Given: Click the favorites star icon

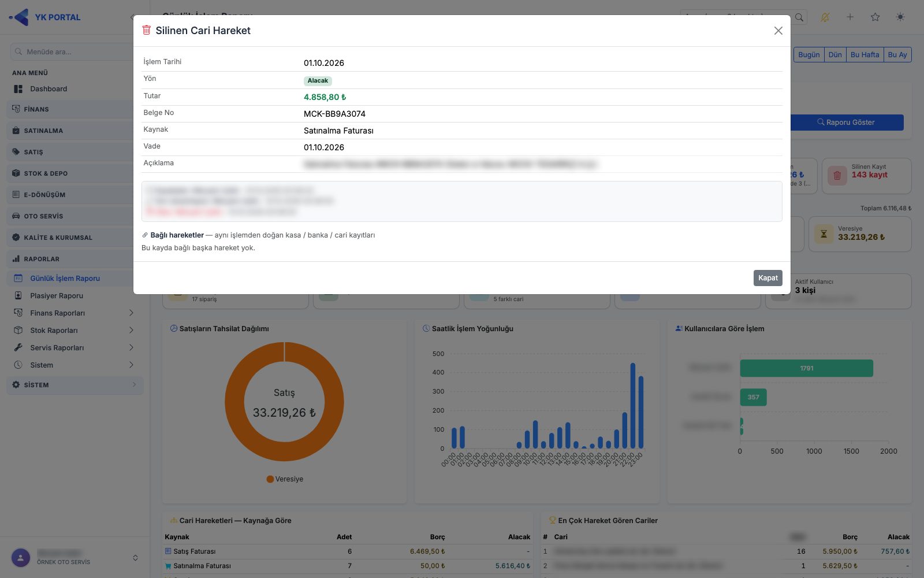Looking at the screenshot, I should click(x=875, y=17).
